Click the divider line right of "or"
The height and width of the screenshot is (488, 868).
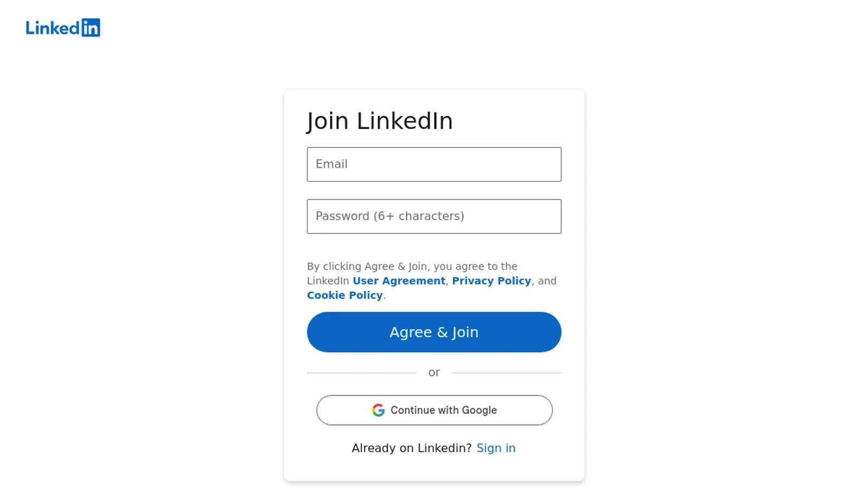506,373
